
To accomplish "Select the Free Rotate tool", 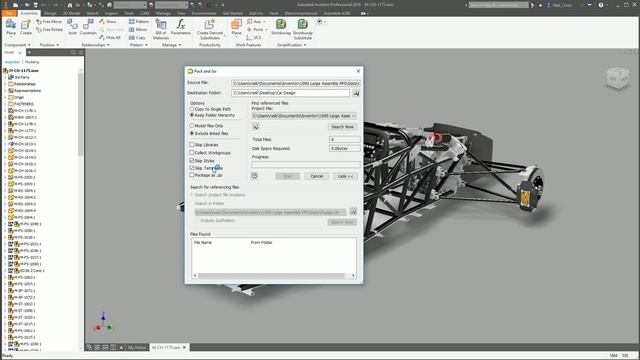I will click(49, 30).
